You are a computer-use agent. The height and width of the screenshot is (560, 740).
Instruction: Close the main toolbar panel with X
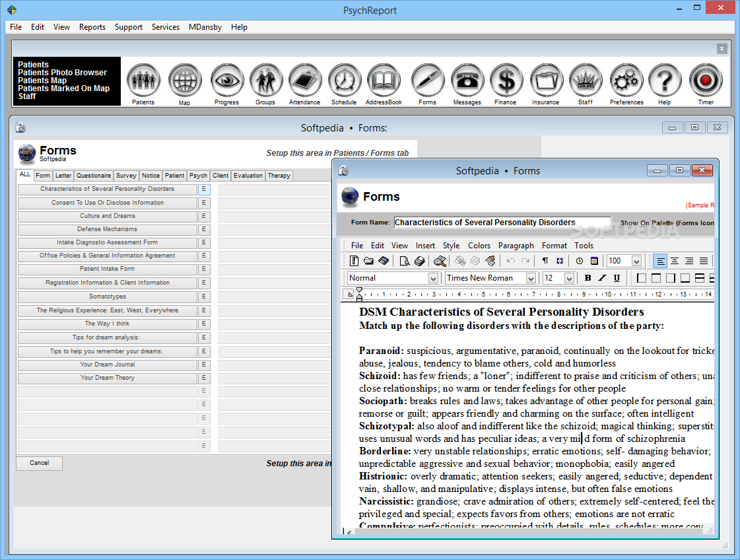click(x=722, y=49)
